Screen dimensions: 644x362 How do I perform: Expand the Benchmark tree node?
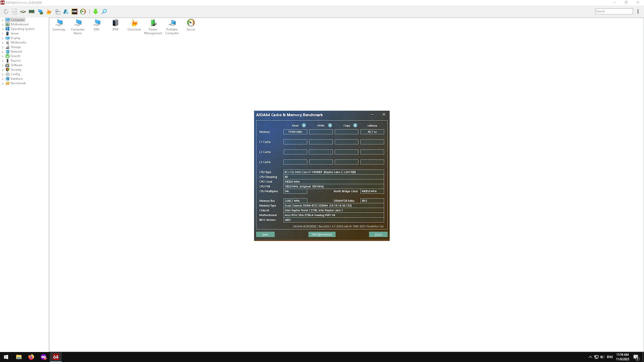coord(2,83)
